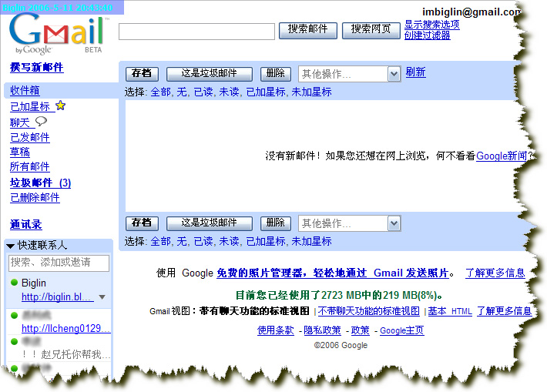The height and width of the screenshot is (392, 547).
Task: Open the 收件箱 inbox folder
Action: coord(25,91)
